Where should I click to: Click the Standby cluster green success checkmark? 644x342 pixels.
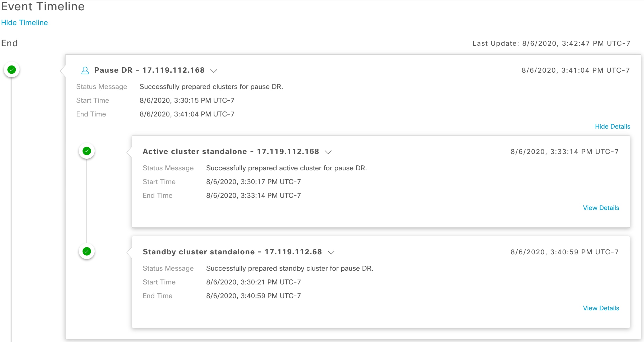[87, 251]
